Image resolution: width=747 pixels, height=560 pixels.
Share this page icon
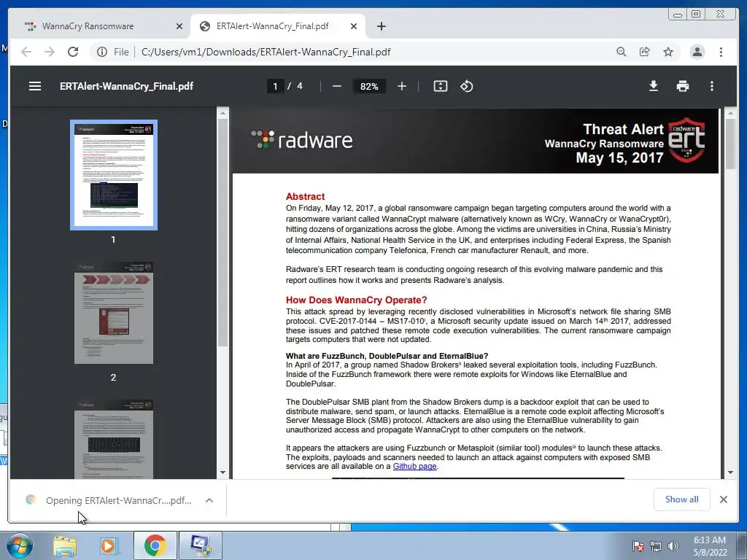pyautogui.click(x=644, y=52)
